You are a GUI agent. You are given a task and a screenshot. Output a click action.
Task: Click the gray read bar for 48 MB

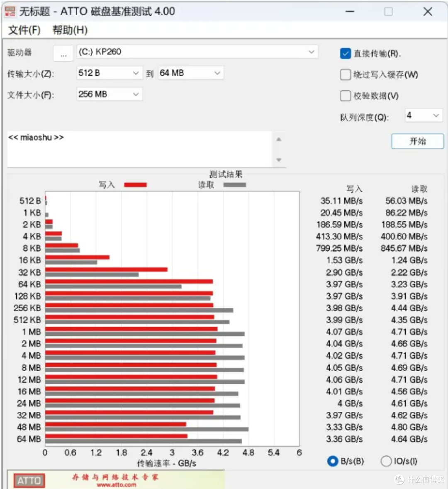point(147,430)
